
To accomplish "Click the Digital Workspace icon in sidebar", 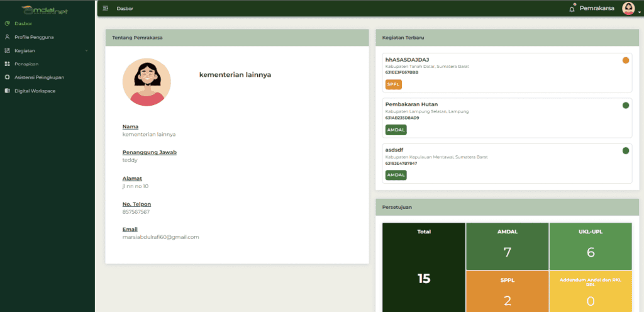I will pos(7,91).
